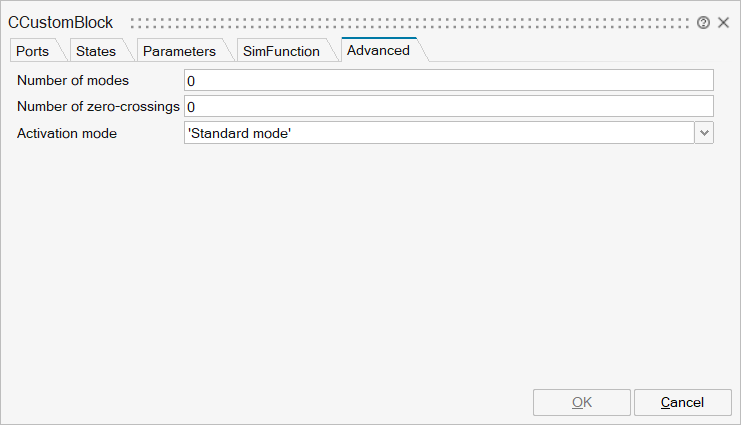Open the States tab
This screenshot has height=425, width=741.
[x=96, y=51]
